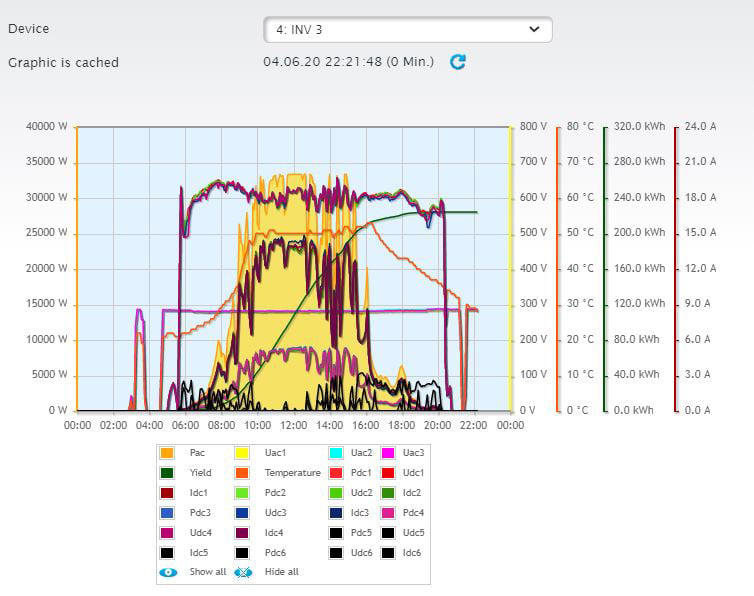
Task: Toggle the Uac3 magenta swatch
Action: point(388,453)
